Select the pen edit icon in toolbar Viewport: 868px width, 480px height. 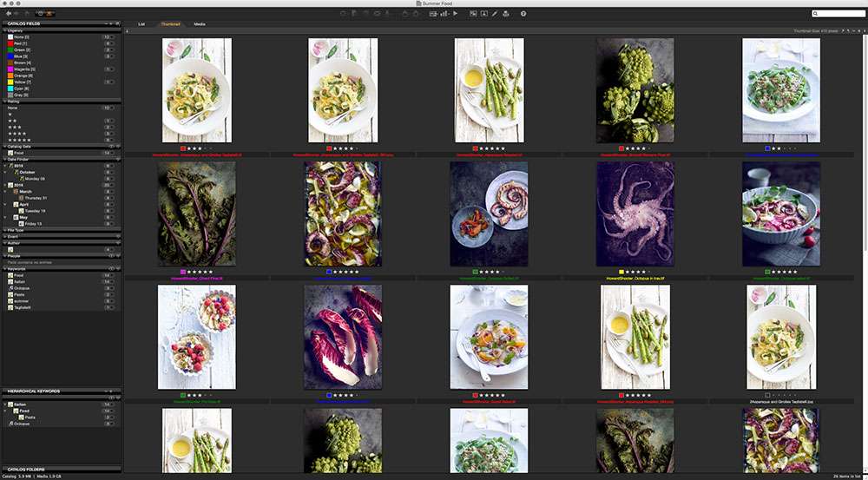click(495, 13)
